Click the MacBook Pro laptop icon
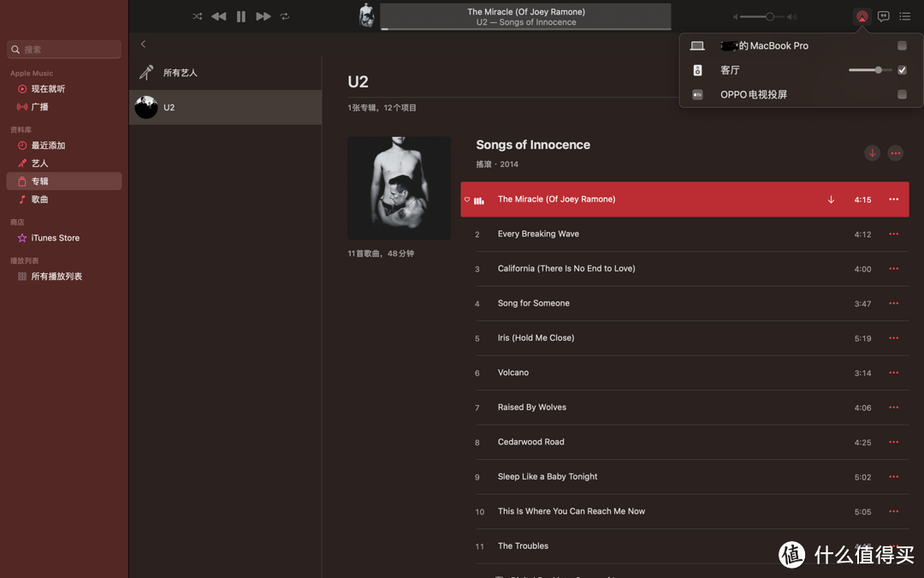Viewport: 924px width, 578px height. 697,46
